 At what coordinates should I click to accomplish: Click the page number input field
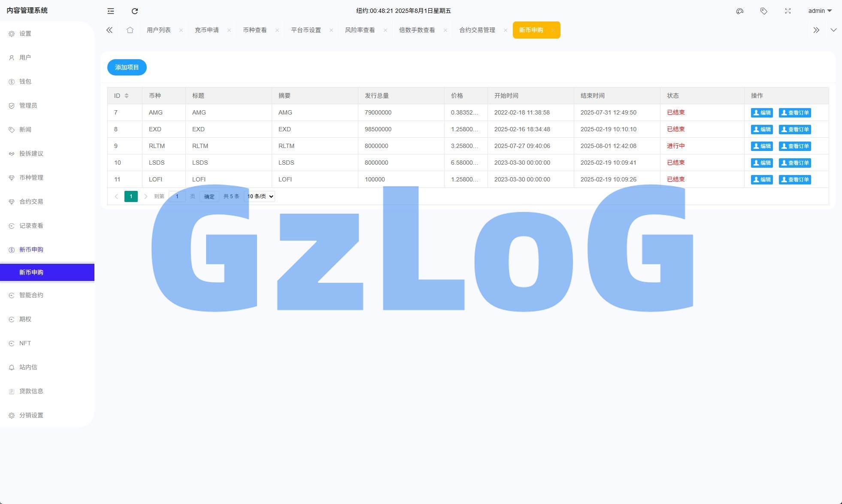pos(177,196)
